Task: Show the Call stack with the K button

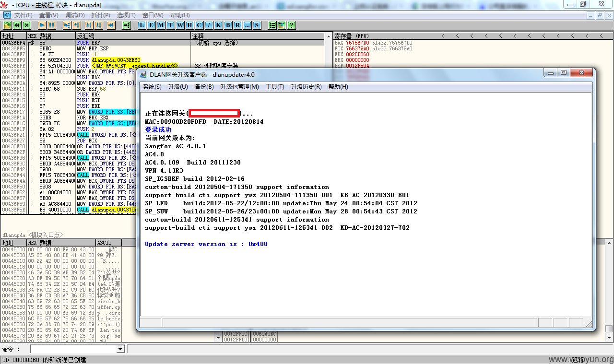Action: click(219, 25)
